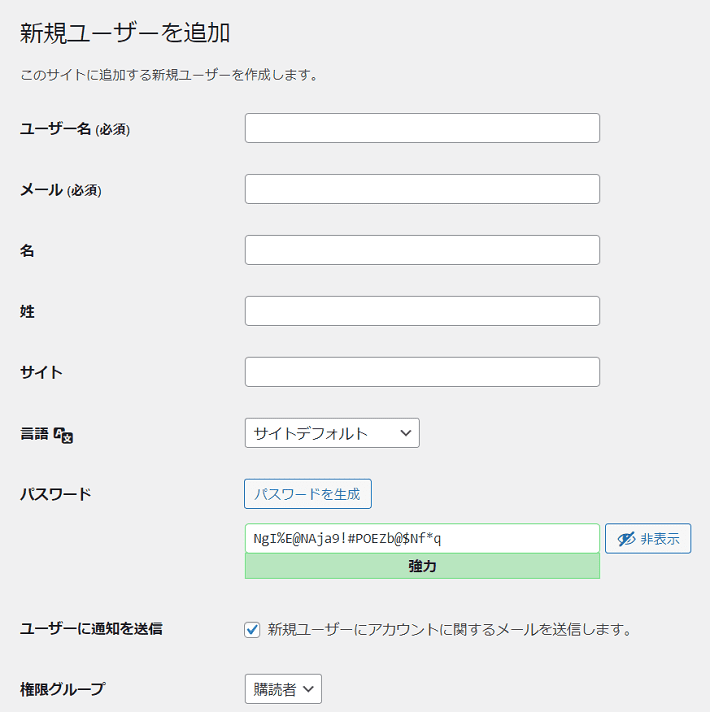The width and height of the screenshot is (710, 712).
Task: Open the サイトデフォルト language dropdown
Action: pos(332,433)
